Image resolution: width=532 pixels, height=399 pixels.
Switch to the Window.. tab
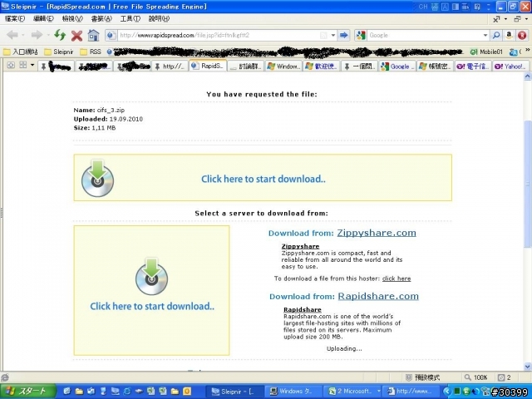(x=284, y=66)
